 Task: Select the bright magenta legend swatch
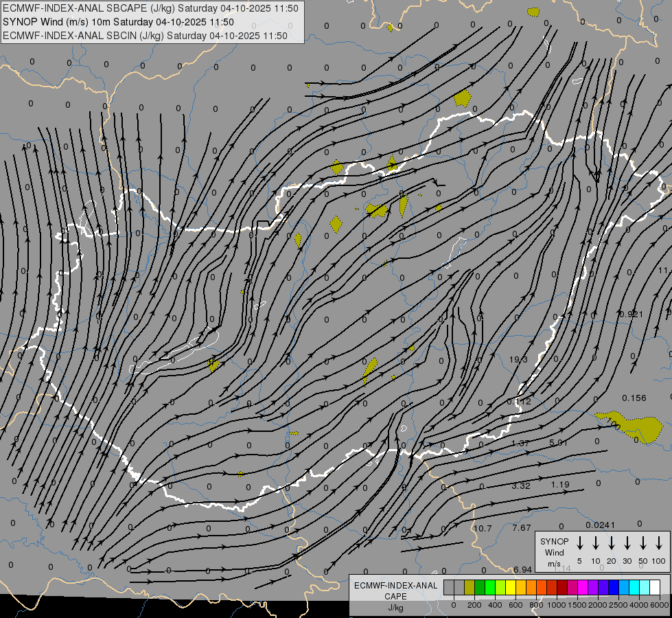click(583, 587)
